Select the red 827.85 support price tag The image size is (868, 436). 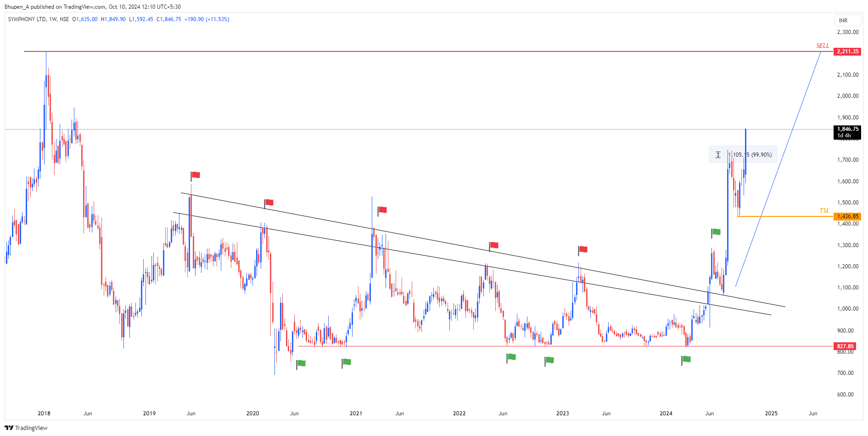845,346
